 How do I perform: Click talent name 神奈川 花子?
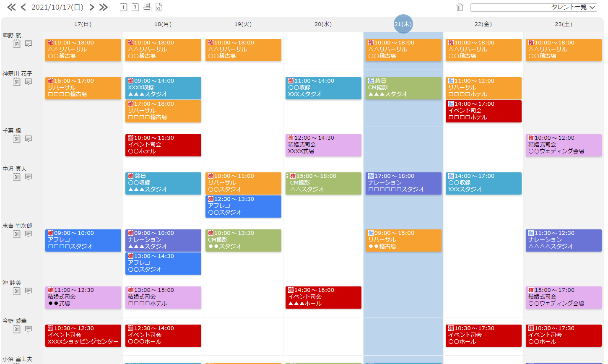17,73
